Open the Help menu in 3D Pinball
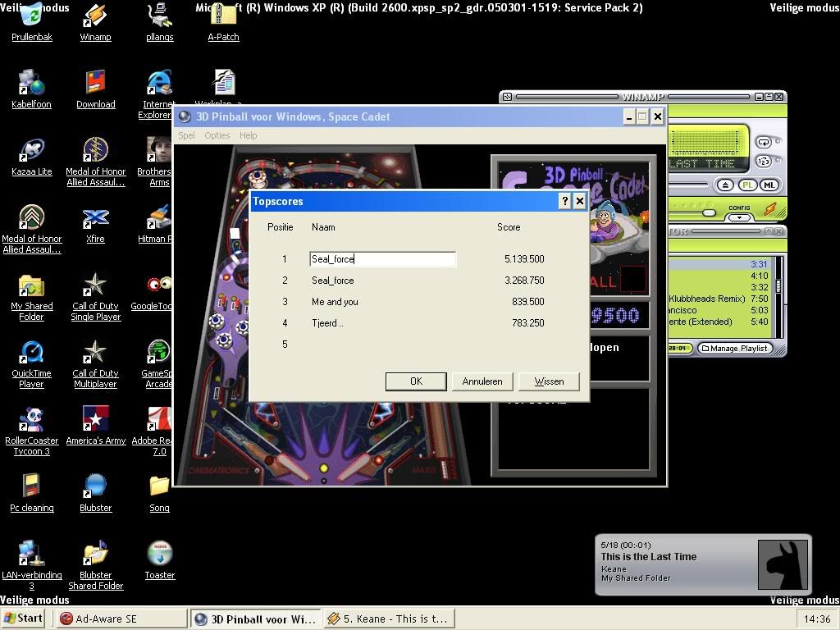The image size is (840, 630). (248, 135)
